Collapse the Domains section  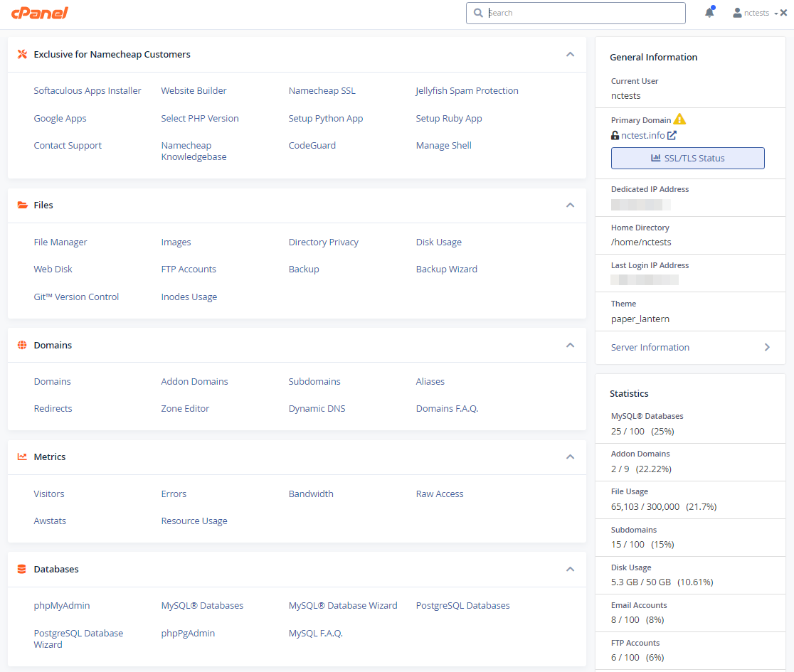(x=570, y=345)
